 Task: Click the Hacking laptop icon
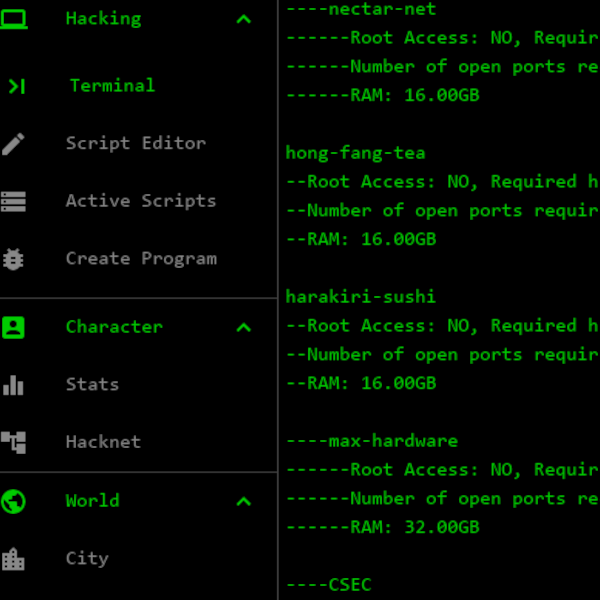(x=13, y=18)
